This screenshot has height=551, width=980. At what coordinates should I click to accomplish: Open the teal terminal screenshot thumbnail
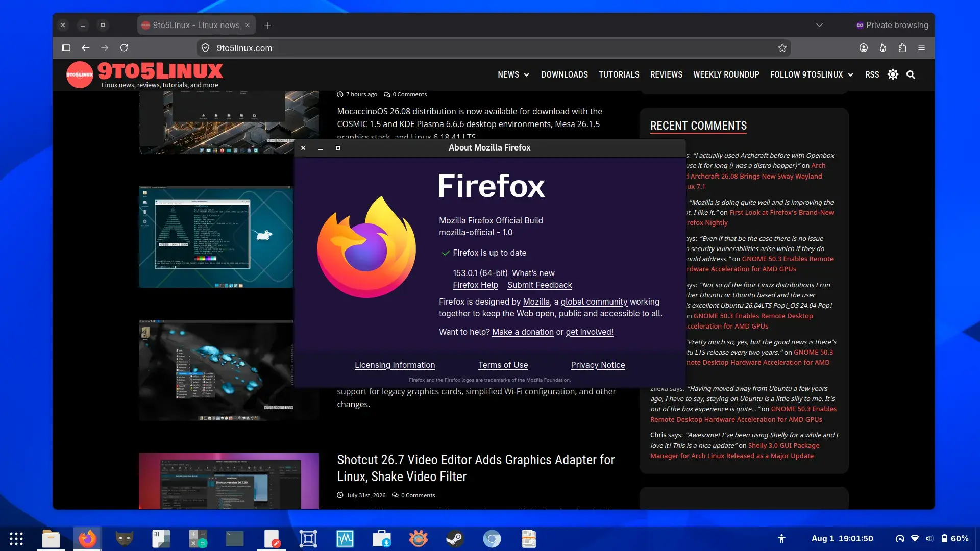(x=216, y=237)
